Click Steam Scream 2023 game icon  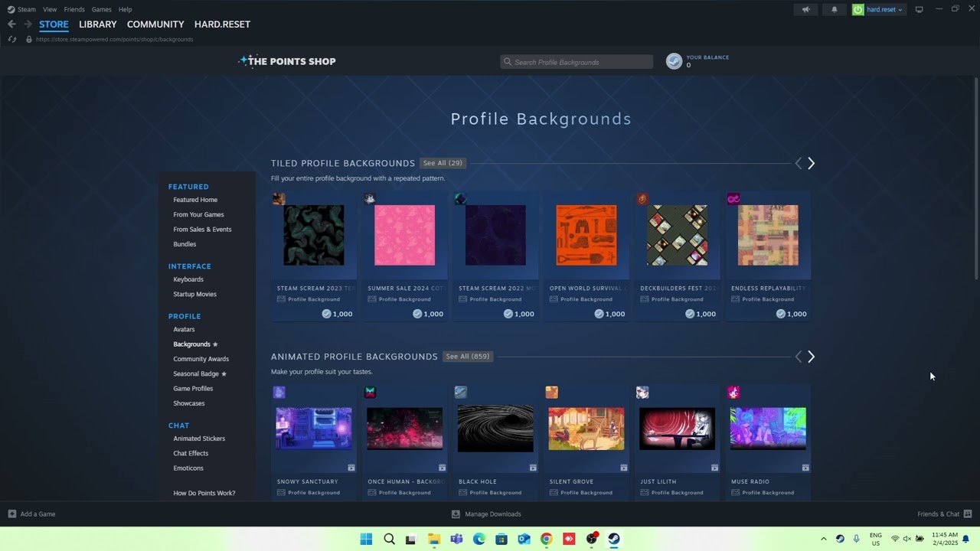[279, 199]
